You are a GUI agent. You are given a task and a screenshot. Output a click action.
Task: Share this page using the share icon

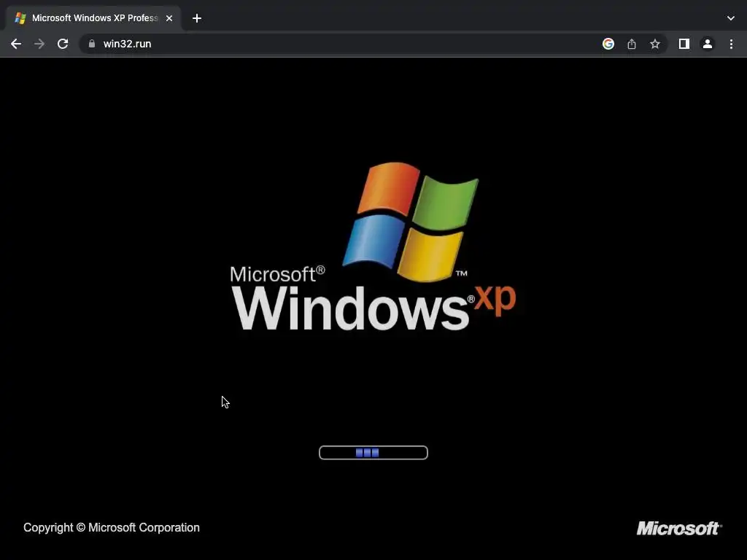coord(632,44)
